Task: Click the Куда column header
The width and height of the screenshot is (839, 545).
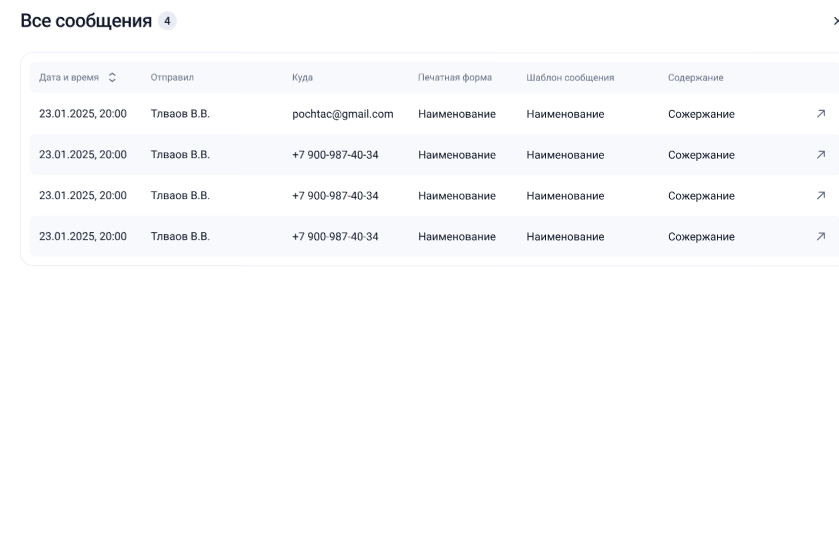Action: 302,78
